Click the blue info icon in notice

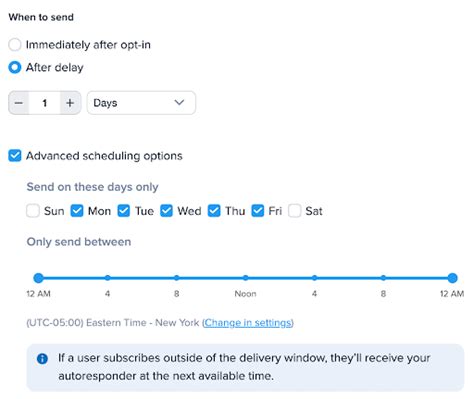coord(42,359)
